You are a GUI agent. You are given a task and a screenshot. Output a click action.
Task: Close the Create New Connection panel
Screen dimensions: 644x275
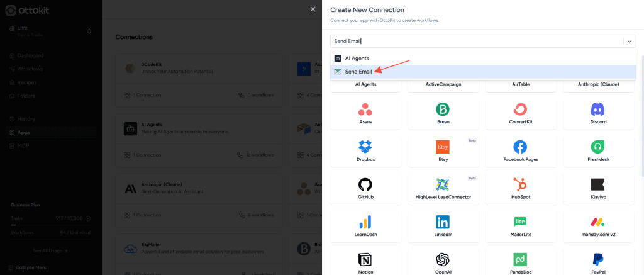click(x=313, y=9)
